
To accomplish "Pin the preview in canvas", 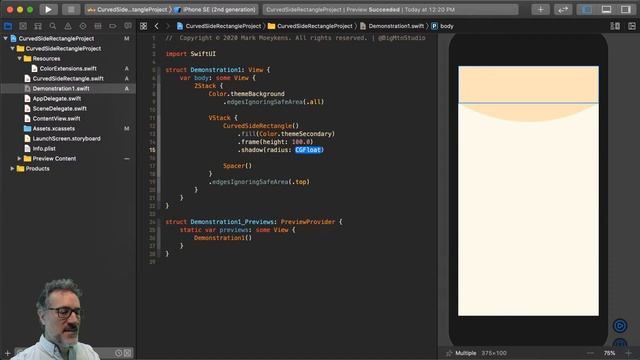I will tap(449, 353).
